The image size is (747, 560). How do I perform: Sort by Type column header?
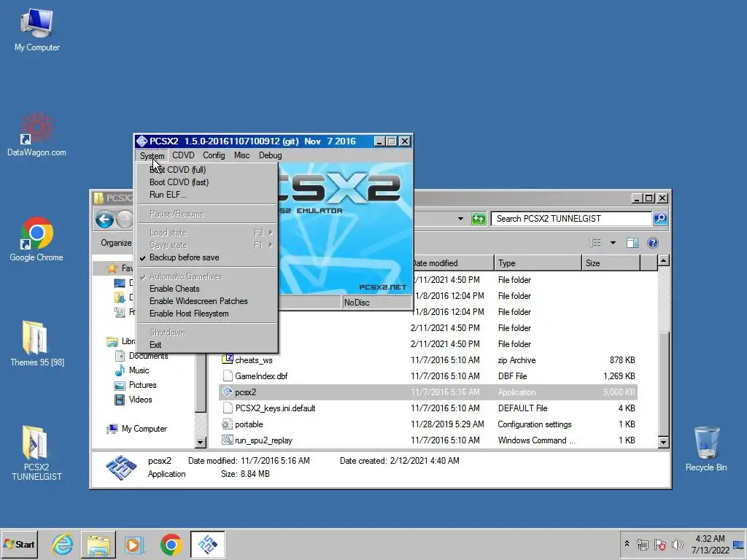tap(538, 262)
